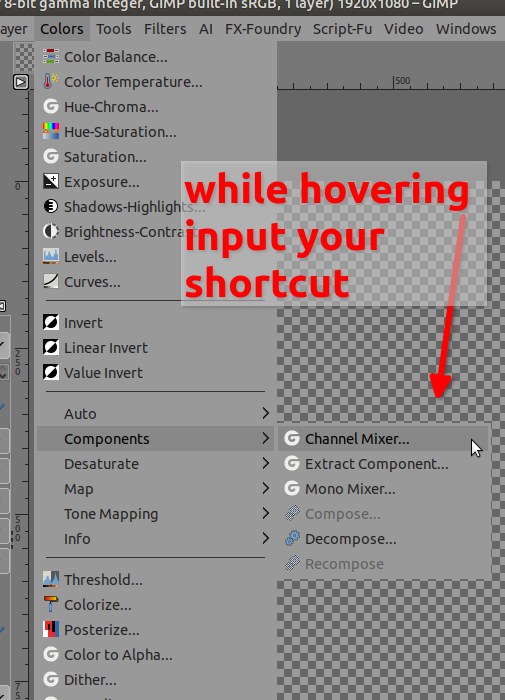505x700 pixels.
Task: Select Linear Invert menu entry
Action: point(155,347)
